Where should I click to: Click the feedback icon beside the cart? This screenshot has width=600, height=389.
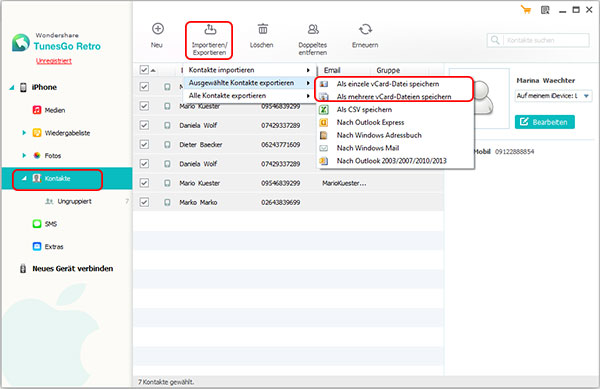click(545, 10)
